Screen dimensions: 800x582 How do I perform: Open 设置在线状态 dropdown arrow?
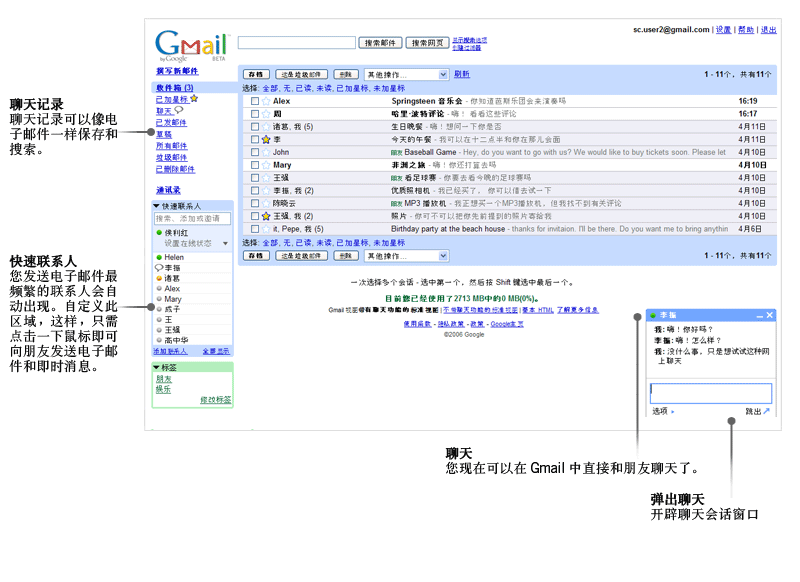226,244
